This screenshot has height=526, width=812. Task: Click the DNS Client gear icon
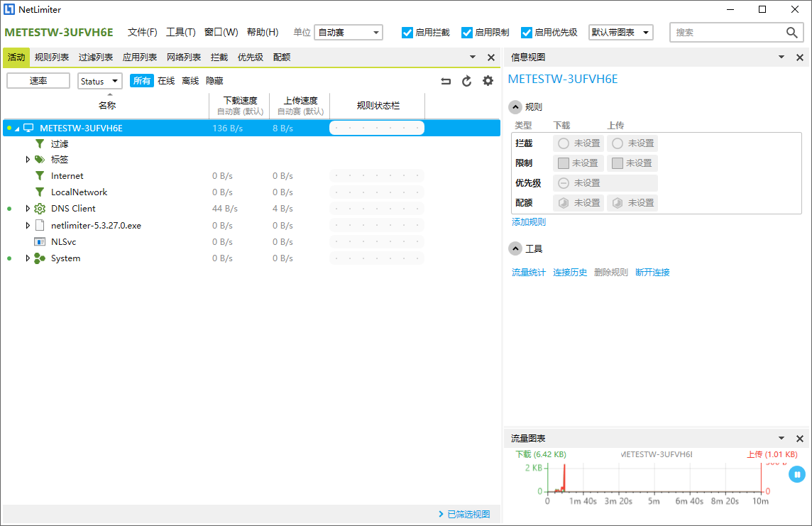click(x=40, y=209)
